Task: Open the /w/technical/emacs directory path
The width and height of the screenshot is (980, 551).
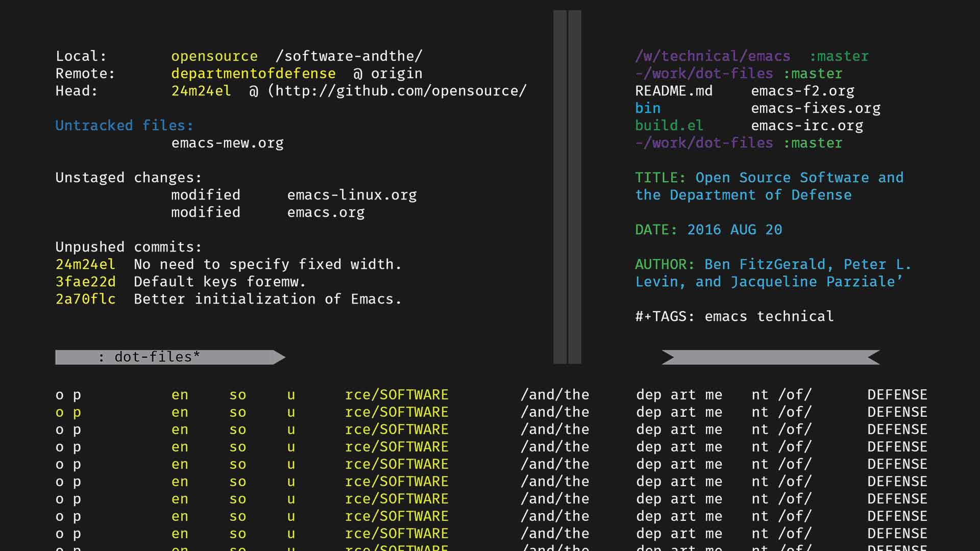Action: coord(713,56)
